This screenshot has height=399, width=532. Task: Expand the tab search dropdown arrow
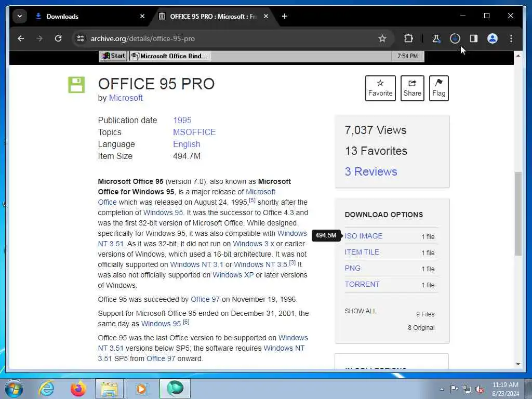point(20,16)
